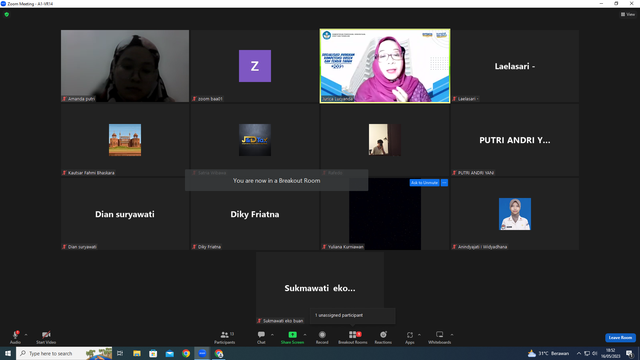Click the green encryption shield icon
Image resolution: width=640 pixels, height=360 pixels.
point(7,14)
